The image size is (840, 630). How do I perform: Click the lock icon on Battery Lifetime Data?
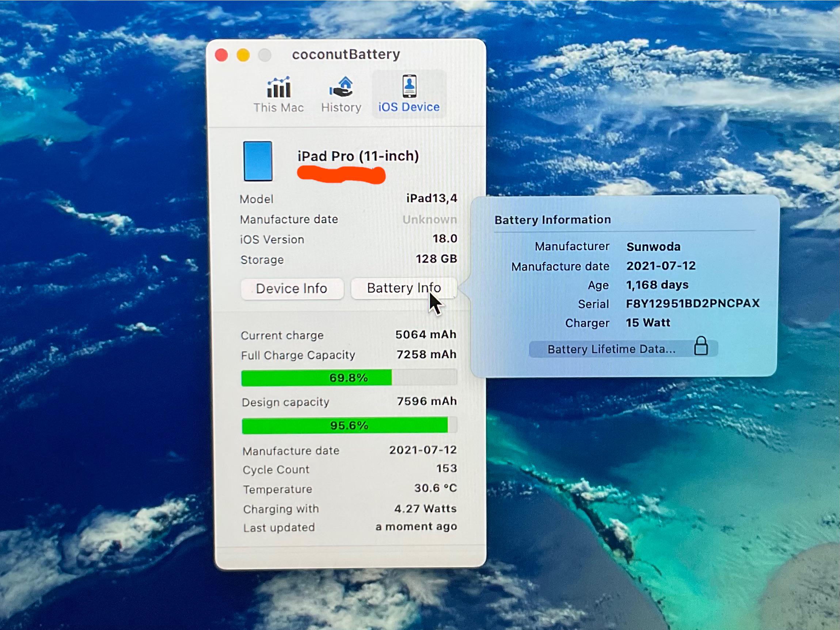coord(702,348)
